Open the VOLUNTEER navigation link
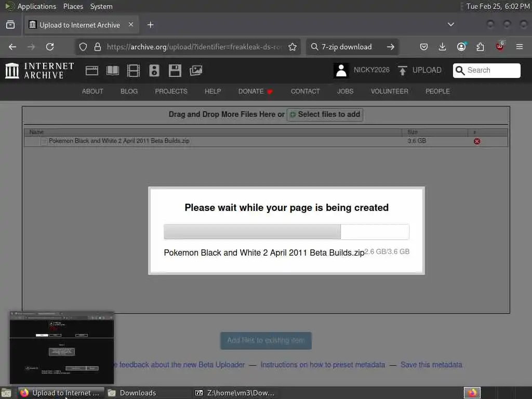The height and width of the screenshot is (399, 532). (x=390, y=91)
